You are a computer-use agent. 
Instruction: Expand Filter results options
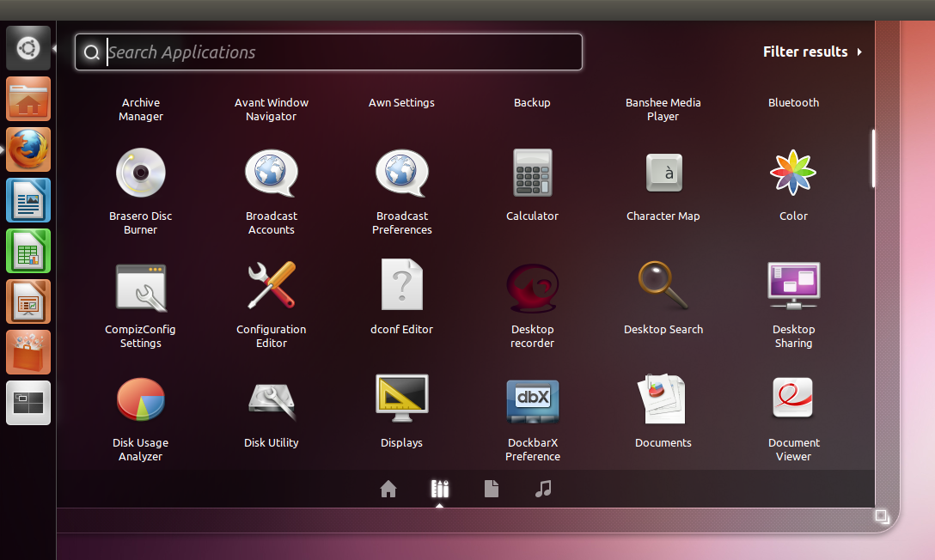[x=812, y=52]
